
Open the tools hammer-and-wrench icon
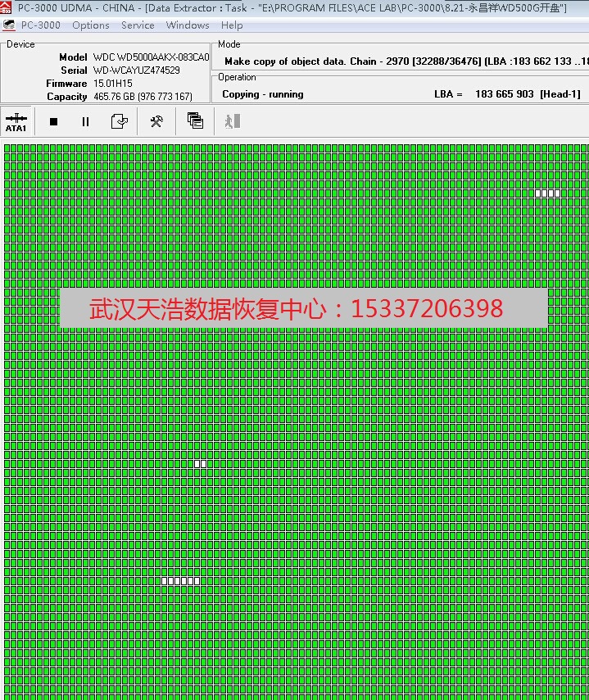click(156, 122)
